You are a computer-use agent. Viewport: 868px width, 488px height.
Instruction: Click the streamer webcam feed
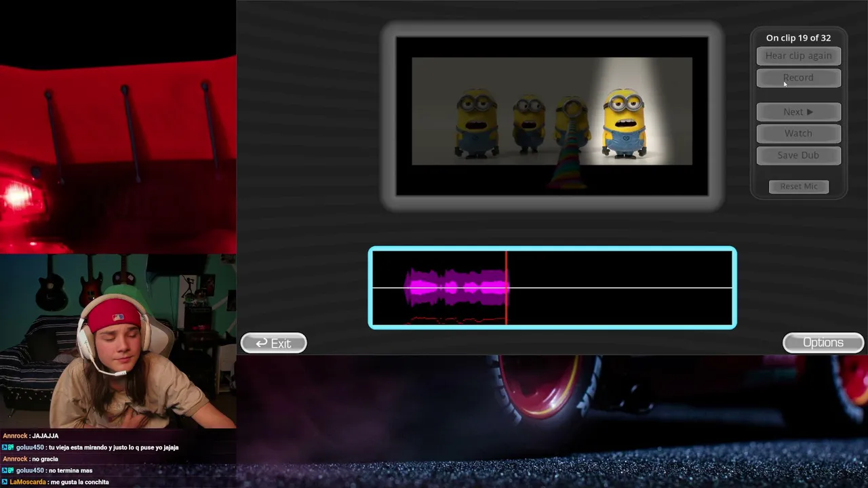[118, 342]
